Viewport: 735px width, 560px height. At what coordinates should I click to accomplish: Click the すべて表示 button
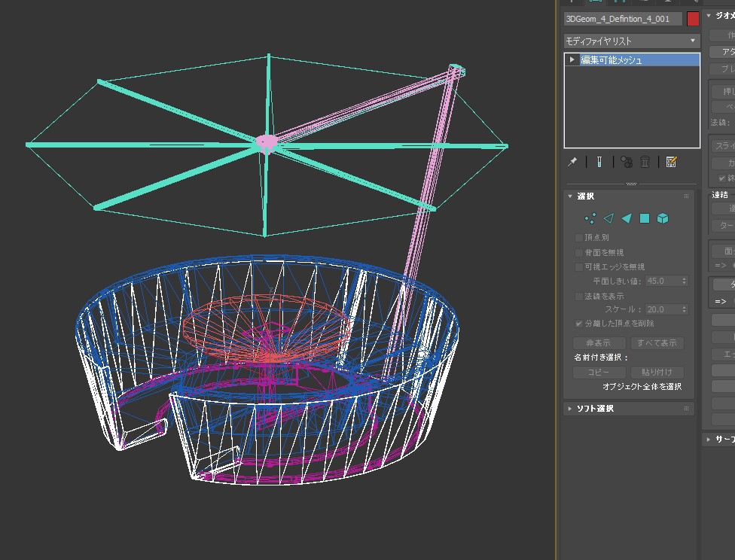[x=657, y=343]
